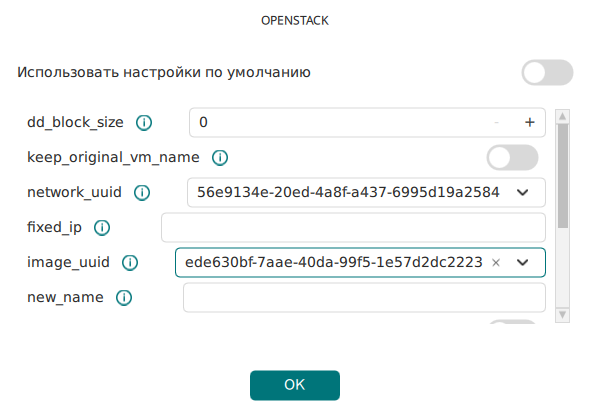This screenshot has width=590, height=411.
Task: Decrease dd_block_size with minus button
Action: tap(497, 122)
